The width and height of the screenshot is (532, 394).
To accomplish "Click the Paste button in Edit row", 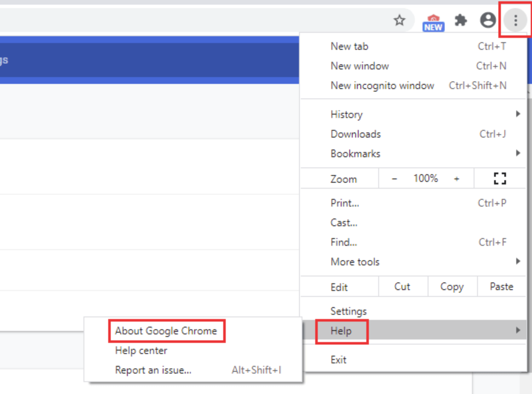I will [x=501, y=287].
